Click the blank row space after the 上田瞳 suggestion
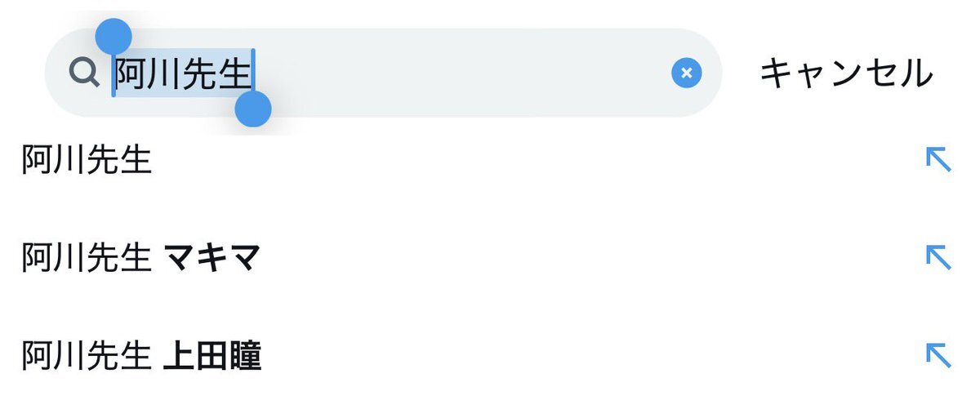Screen dimensions: 980x396 pos(572,356)
